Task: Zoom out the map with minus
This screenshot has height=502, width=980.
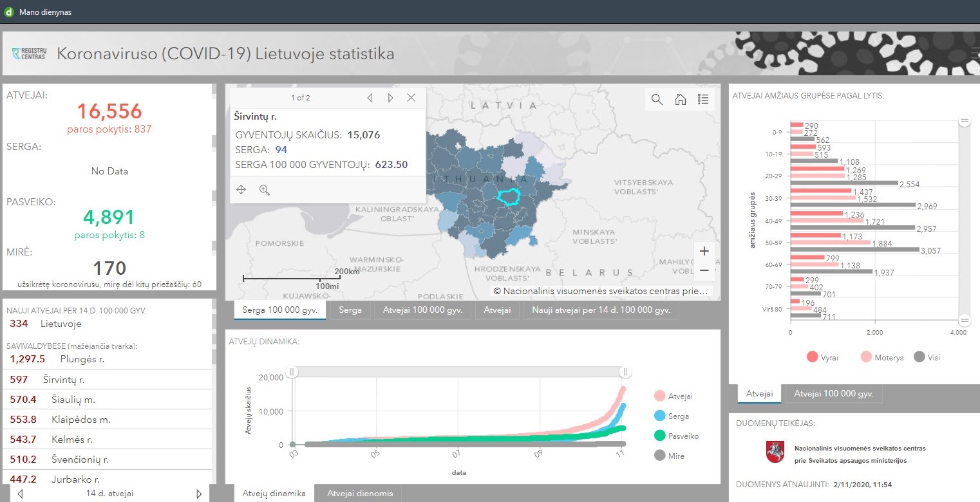Action: pyautogui.click(x=704, y=270)
